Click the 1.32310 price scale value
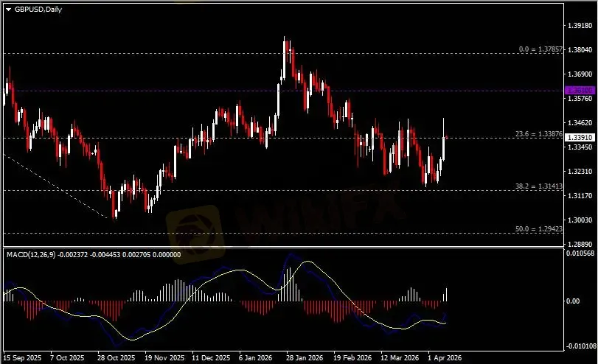Image resolution: width=598 pixels, height=364 pixels. [580, 172]
